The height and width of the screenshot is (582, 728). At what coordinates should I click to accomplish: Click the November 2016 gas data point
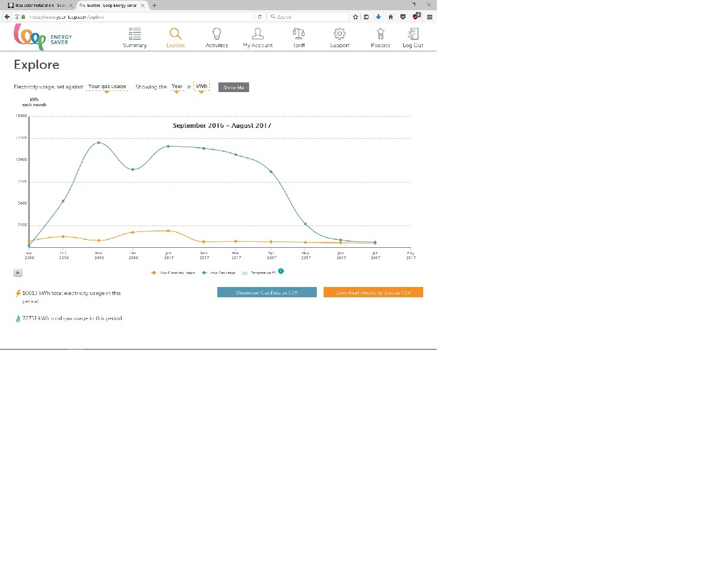[99, 143]
